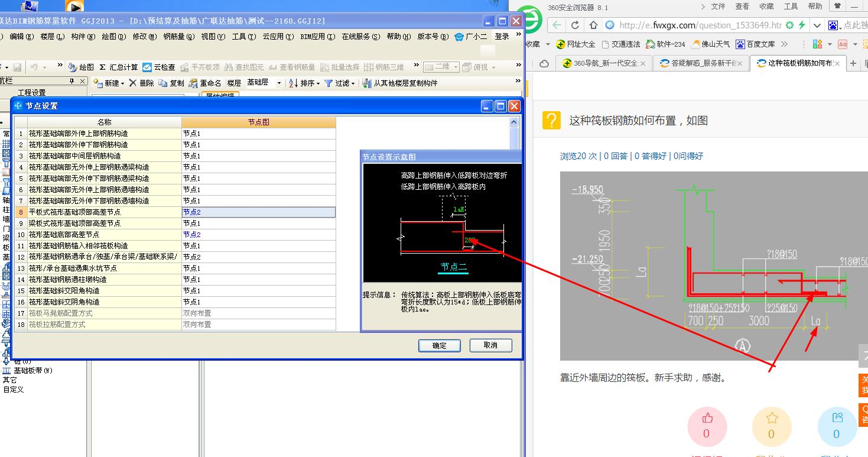This screenshot has width=868, height=457.
Task: Click 登录 in GGJ menu bar
Action: point(502,37)
